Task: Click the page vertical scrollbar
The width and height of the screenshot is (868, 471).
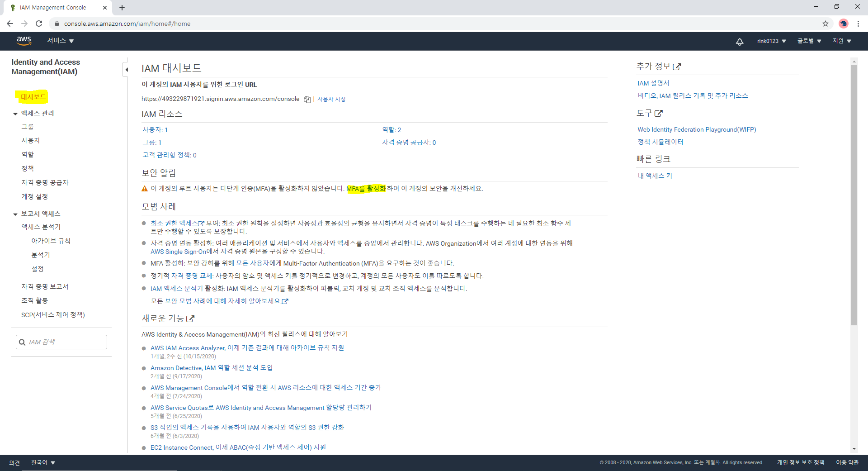Action: coord(854,195)
